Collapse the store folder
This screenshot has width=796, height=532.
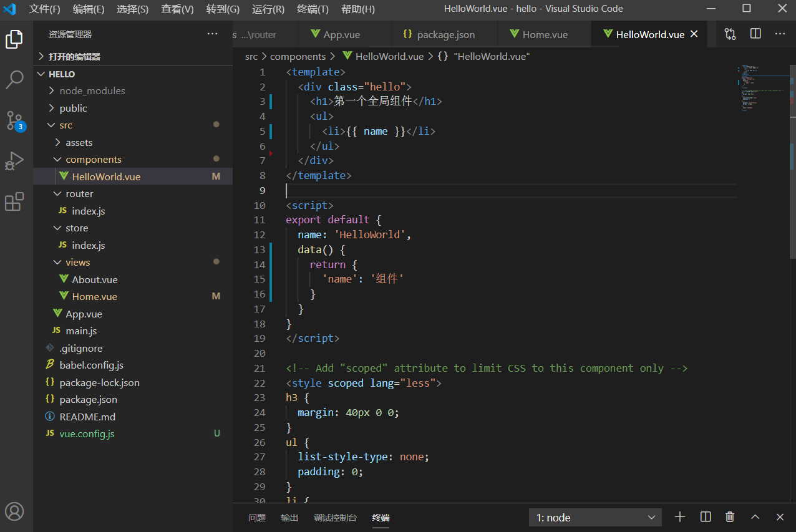point(133,228)
